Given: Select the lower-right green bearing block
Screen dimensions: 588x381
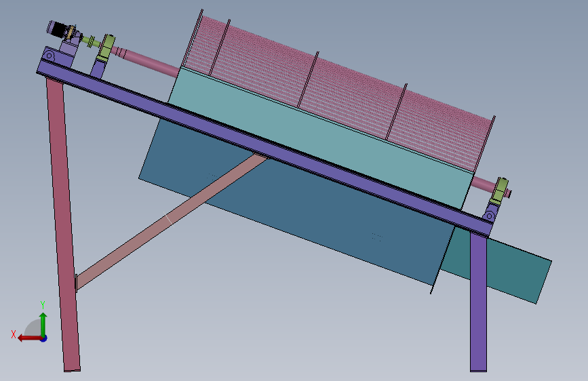Looking at the screenshot, I should tap(501, 190).
